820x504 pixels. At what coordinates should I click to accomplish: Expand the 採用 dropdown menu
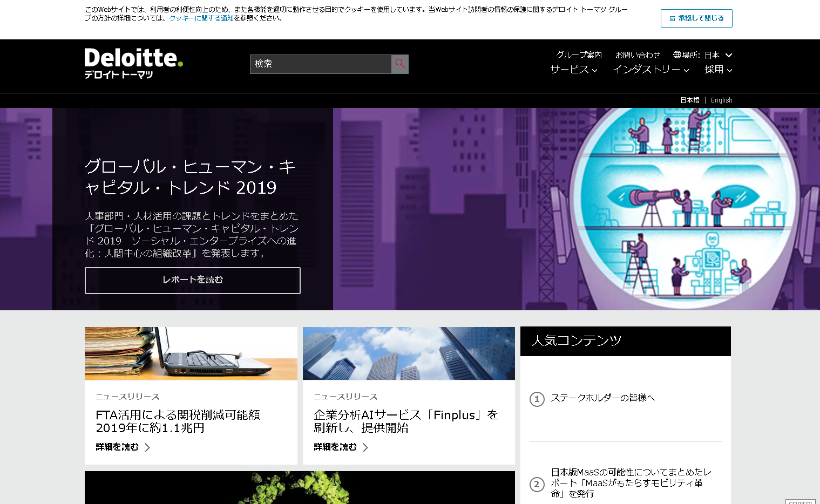click(x=718, y=70)
